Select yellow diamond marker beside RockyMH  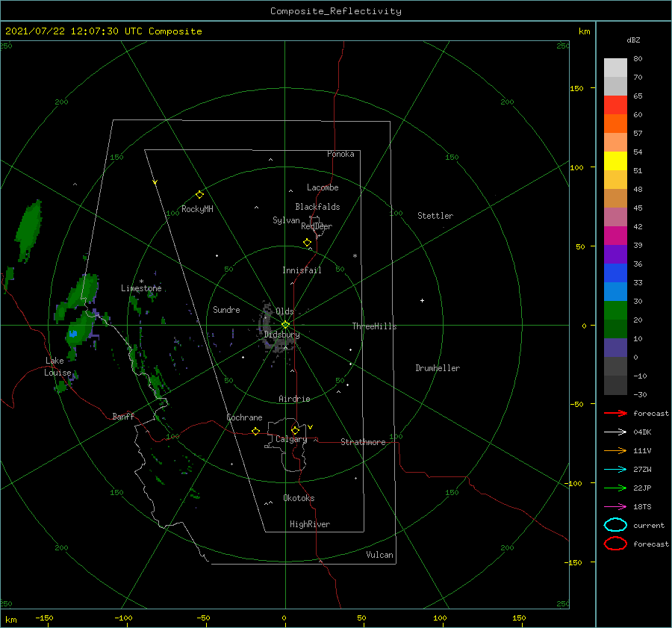199,195
